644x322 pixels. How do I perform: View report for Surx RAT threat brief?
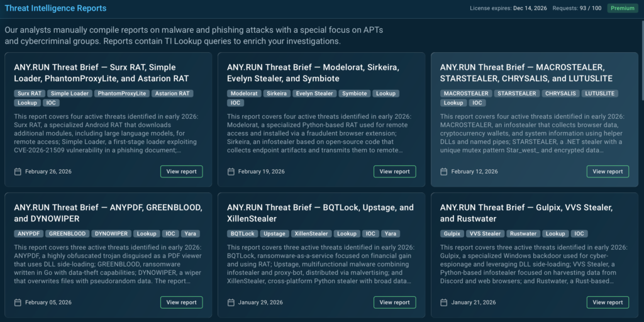pyautogui.click(x=181, y=172)
